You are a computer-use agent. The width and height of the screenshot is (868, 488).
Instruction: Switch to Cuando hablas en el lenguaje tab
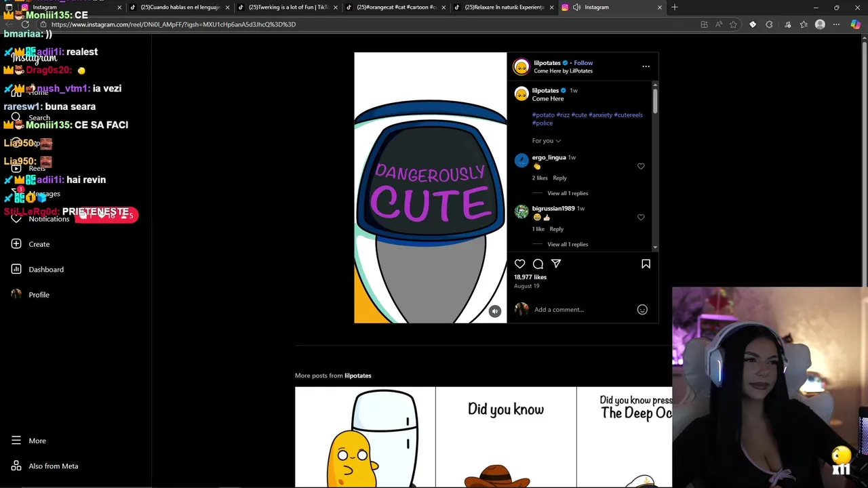point(180,7)
